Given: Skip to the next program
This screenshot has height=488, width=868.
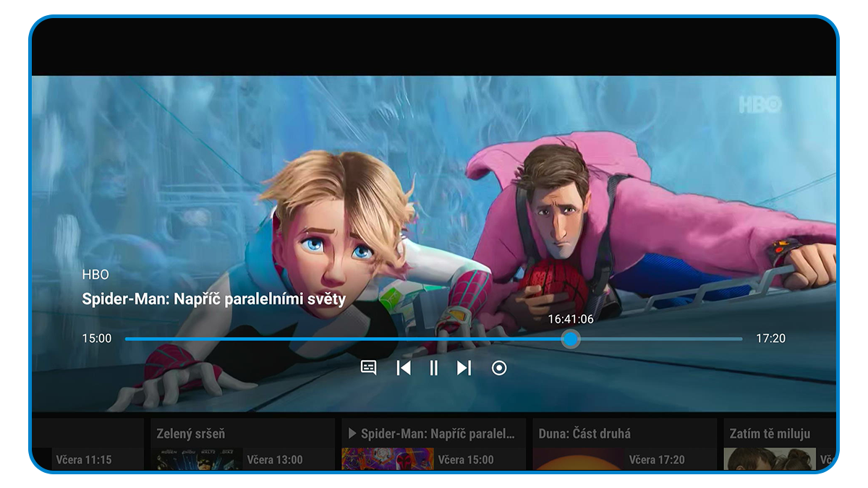Looking at the screenshot, I should point(464,368).
